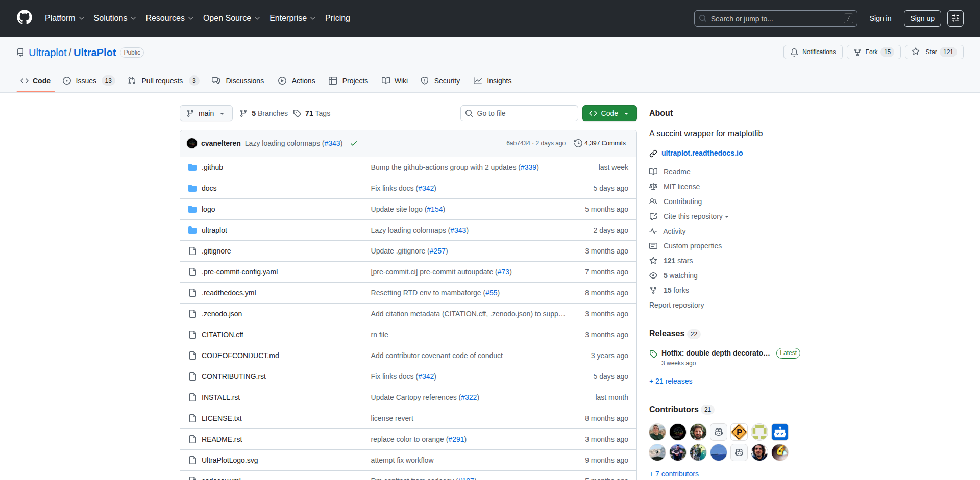980x480 pixels.
Task: Open the docs folder
Action: [x=209, y=188]
